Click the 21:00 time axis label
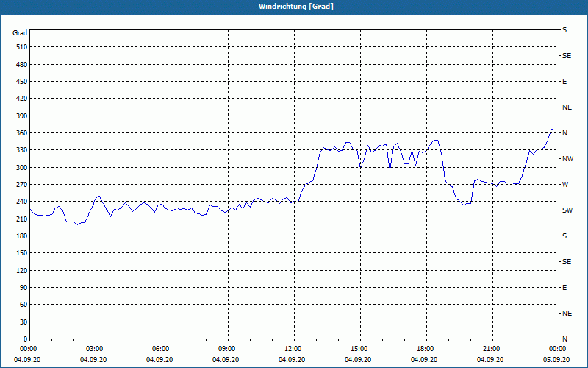 coord(492,349)
